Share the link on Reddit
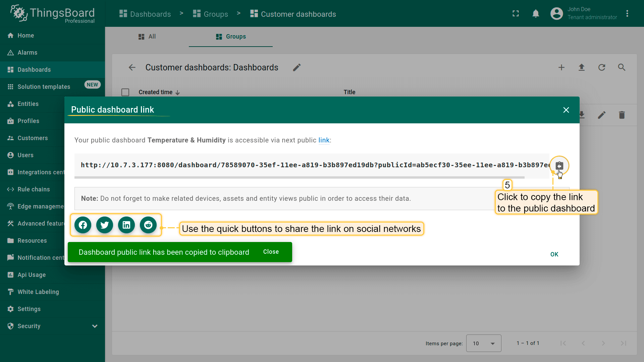 coord(148,225)
